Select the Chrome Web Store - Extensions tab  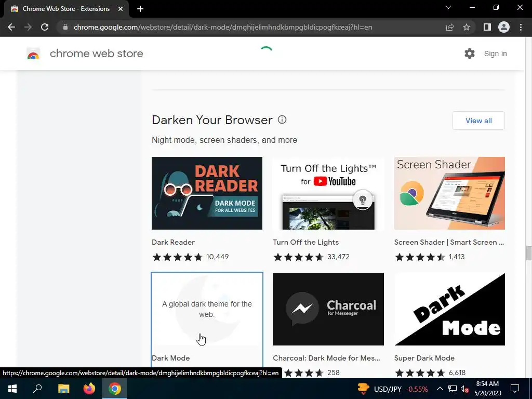coord(66,9)
